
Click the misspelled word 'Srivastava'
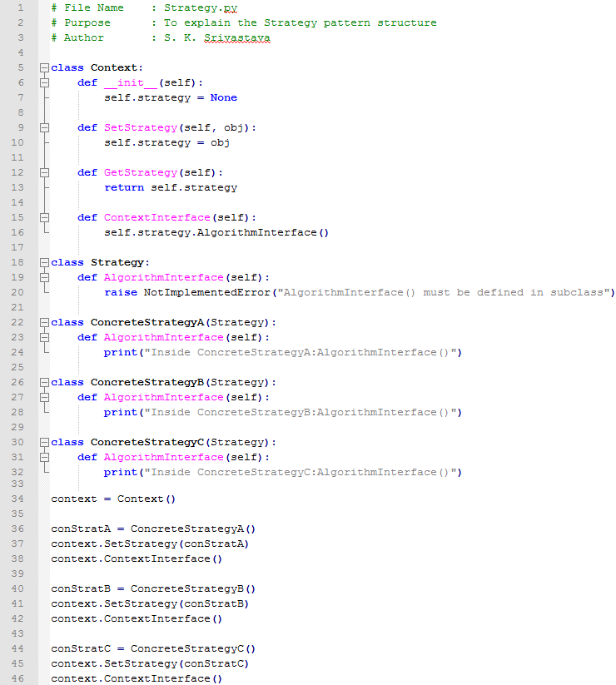pos(236,38)
